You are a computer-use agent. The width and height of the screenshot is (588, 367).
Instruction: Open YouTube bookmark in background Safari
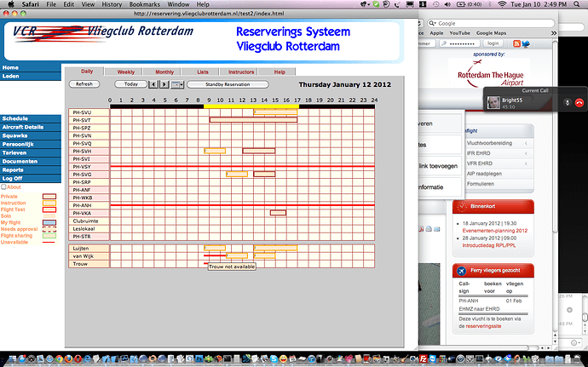click(460, 33)
